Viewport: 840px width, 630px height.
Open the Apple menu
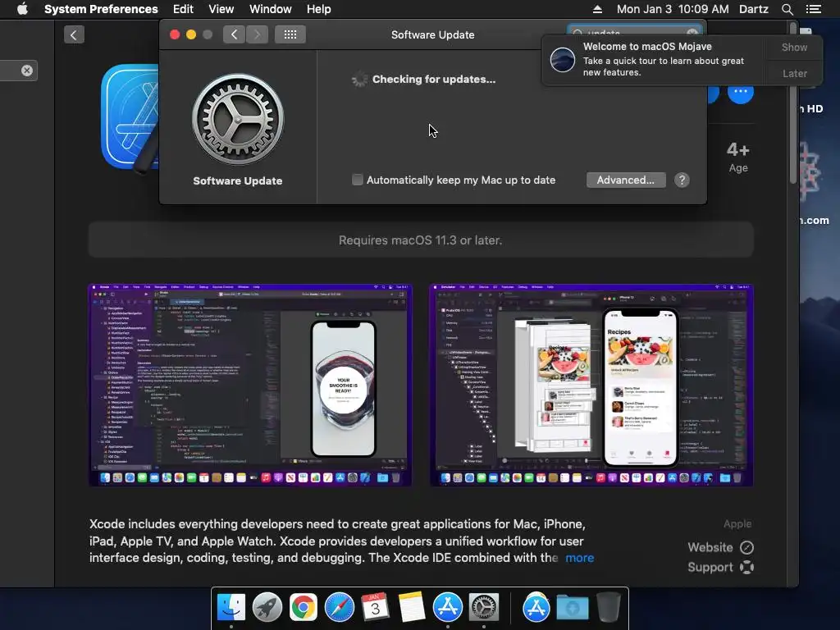(x=22, y=9)
